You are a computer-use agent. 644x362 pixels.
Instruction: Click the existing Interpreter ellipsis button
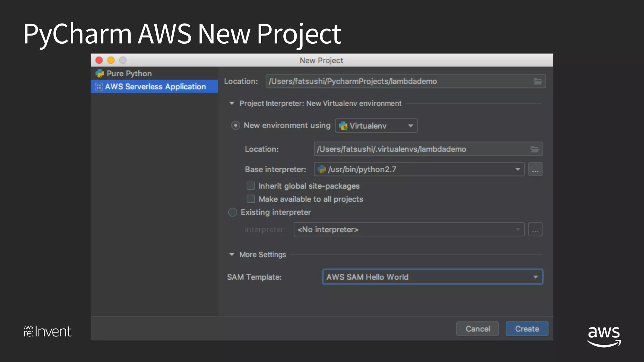535,230
